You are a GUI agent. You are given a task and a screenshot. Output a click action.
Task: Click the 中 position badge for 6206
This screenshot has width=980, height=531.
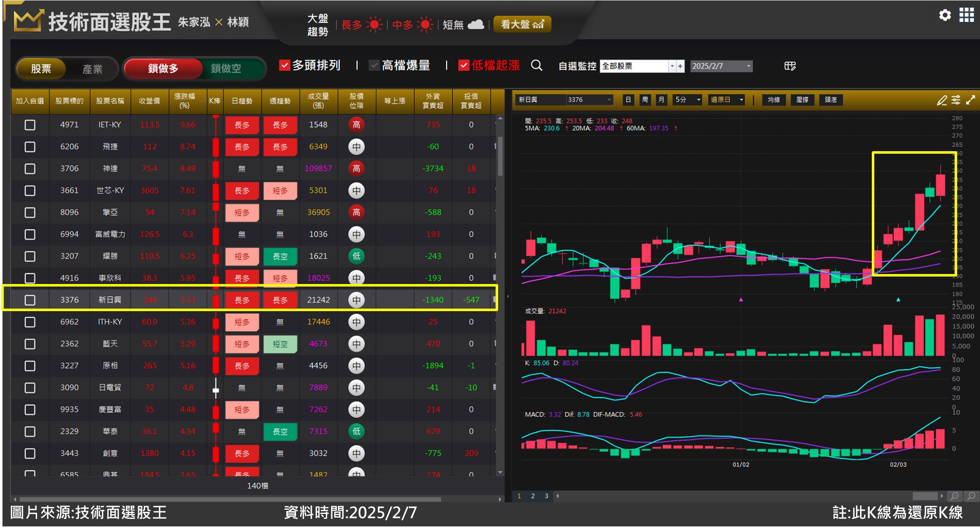357,147
